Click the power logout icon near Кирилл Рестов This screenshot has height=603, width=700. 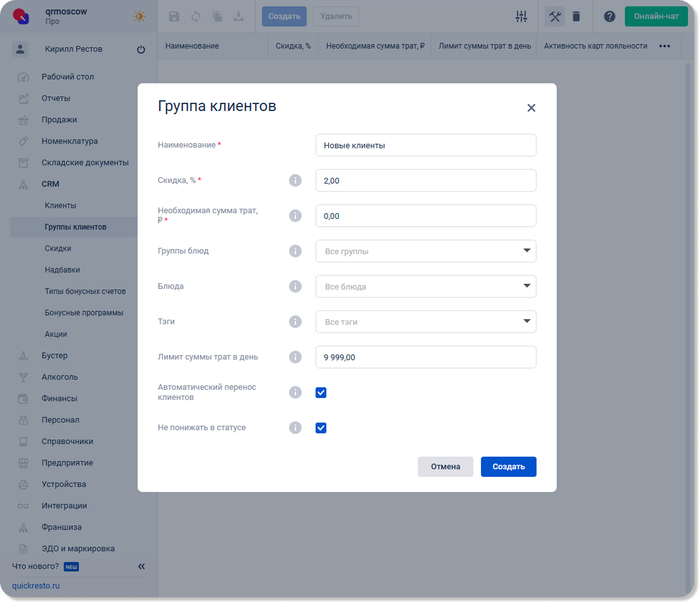(141, 50)
